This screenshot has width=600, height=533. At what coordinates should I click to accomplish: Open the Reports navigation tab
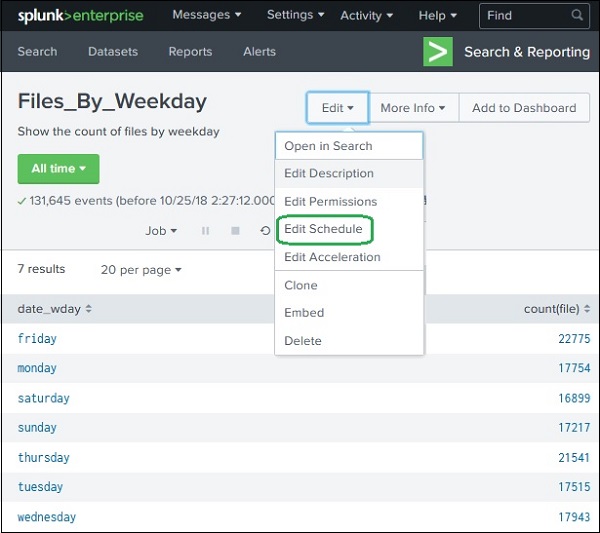pos(190,52)
